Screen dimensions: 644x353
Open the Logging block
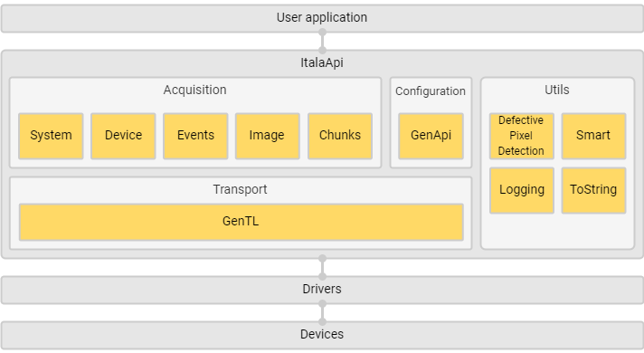[x=522, y=190]
